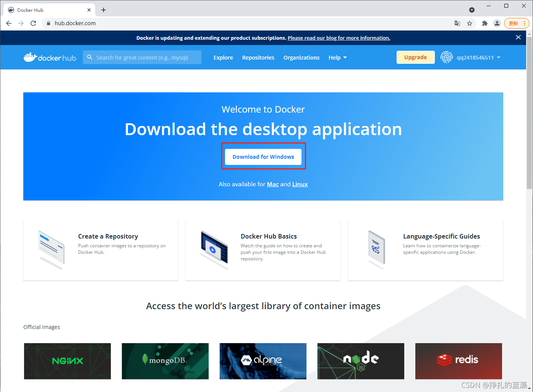Focus the Docker Hub search field
Screen dimensions: 533x392
(142, 57)
